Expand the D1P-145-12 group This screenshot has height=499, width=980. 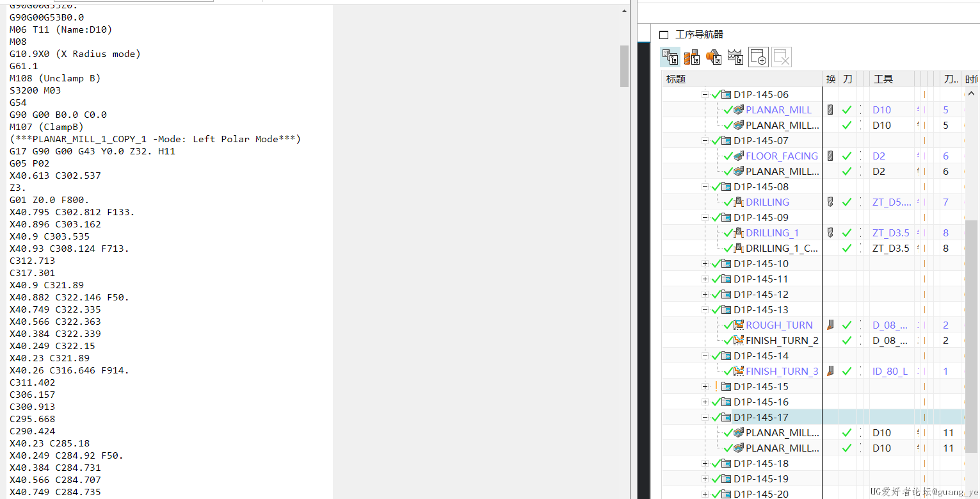705,294
